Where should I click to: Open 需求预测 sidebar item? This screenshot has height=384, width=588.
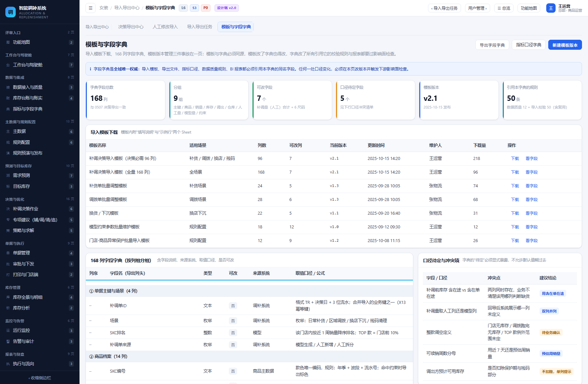(40, 176)
